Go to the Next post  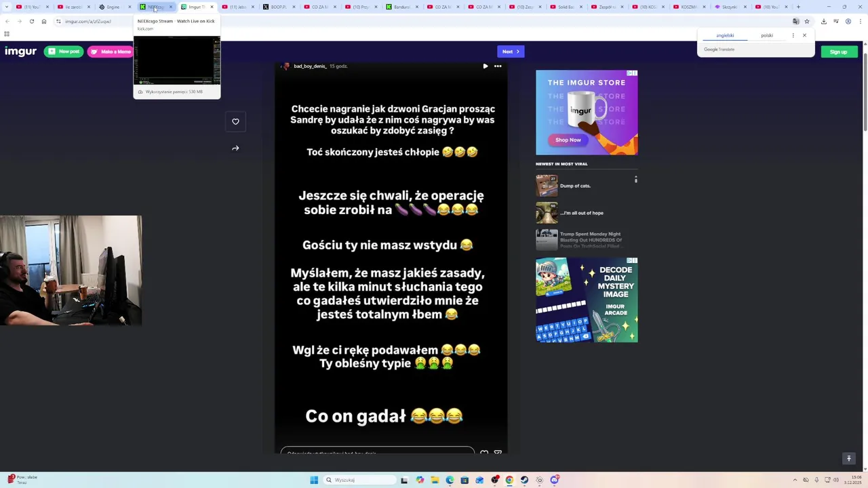511,52
